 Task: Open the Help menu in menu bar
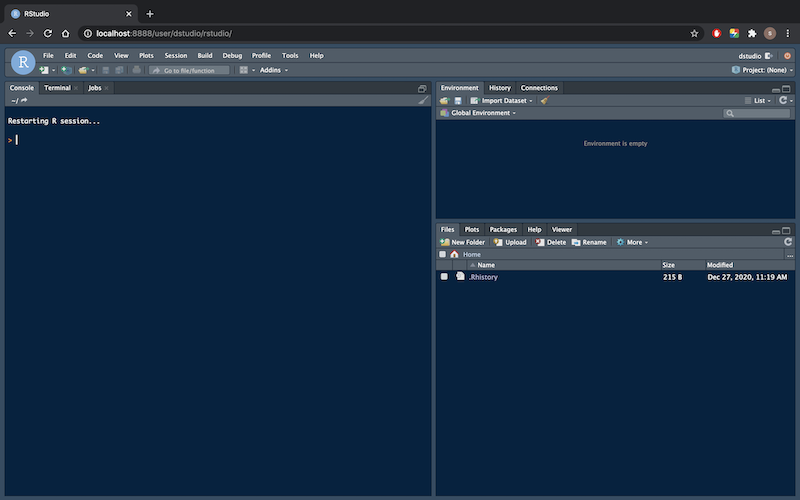(316, 56)
